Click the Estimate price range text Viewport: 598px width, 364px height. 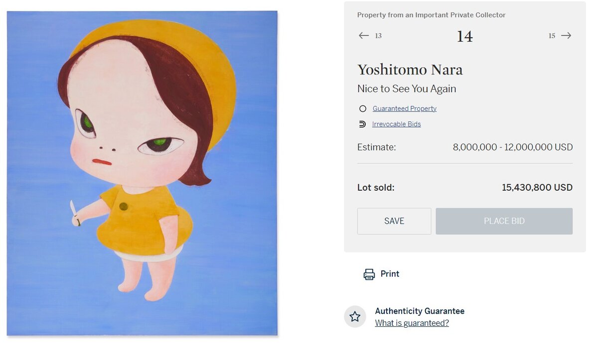click(511, 147)
